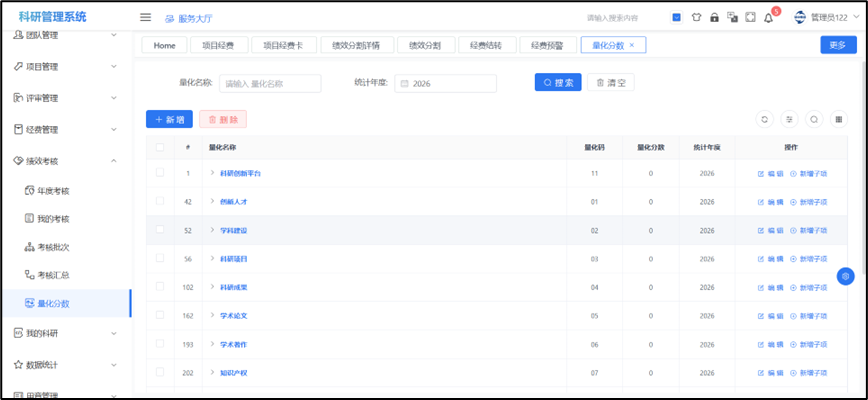Open the 管理员122 user dropdown

821,18
